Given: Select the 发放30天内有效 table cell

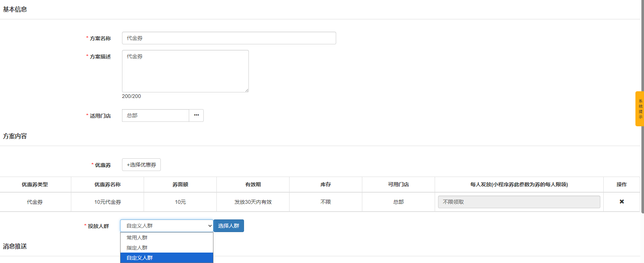Looking at the screenshot, I should coord(253,202).
